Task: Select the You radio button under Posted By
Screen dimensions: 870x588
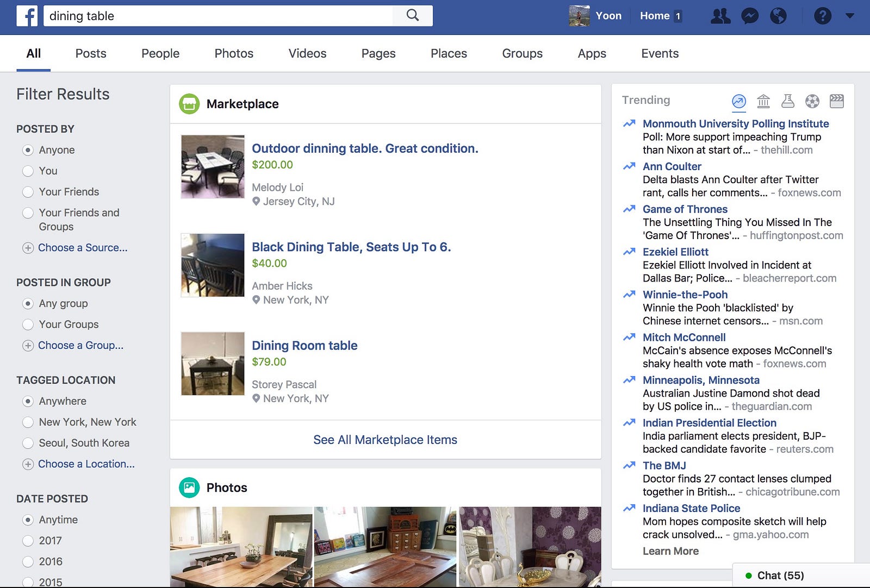Action: (x=28, y=171)
